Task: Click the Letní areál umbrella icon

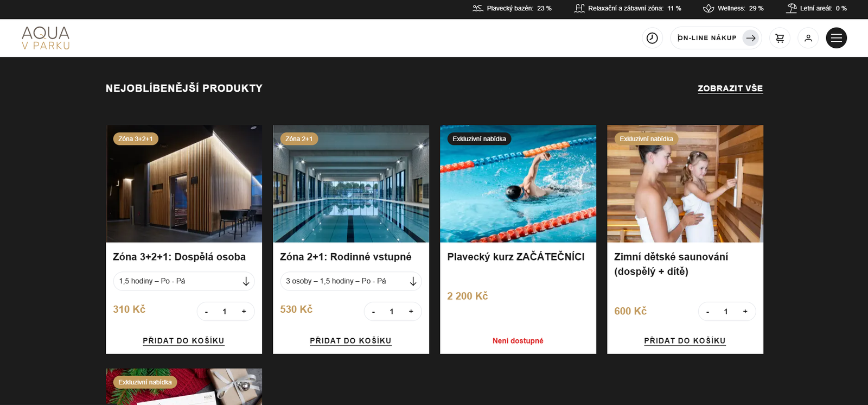Action: (x=792, y=8)
